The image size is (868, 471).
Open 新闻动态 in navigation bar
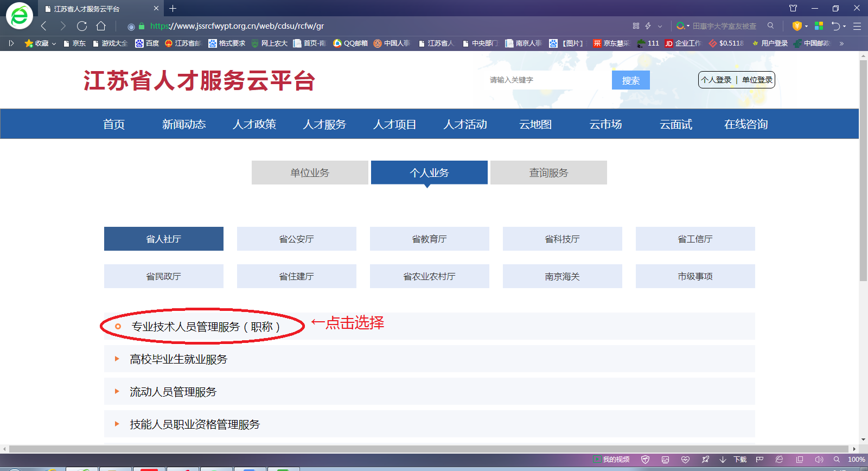184,124
